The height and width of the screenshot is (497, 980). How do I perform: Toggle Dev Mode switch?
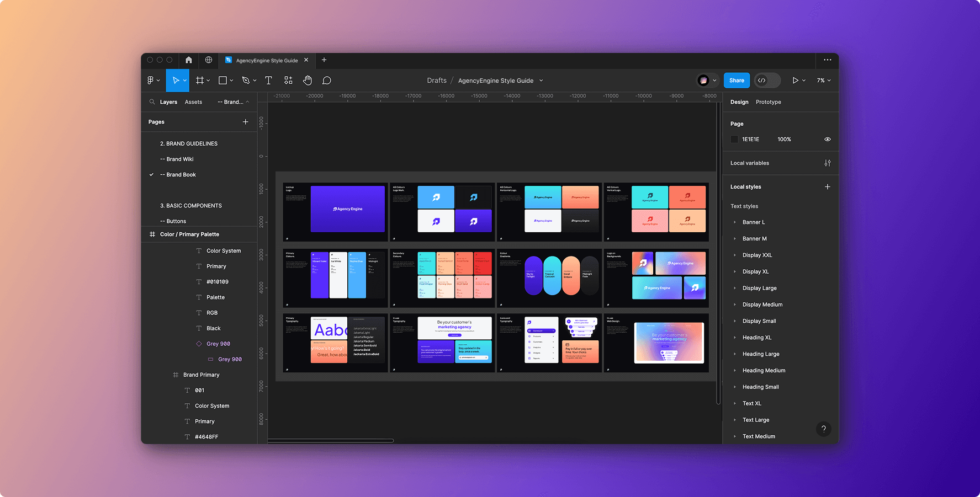[x=767, y=81]
